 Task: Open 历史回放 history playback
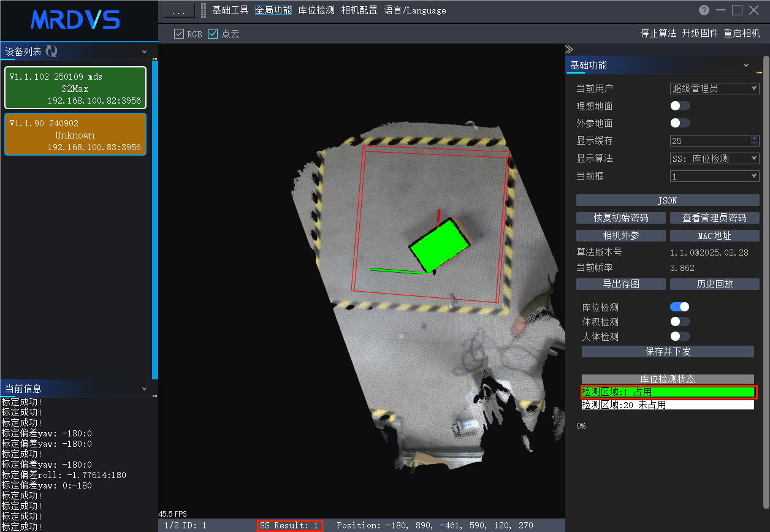click(x=715, y=284)
